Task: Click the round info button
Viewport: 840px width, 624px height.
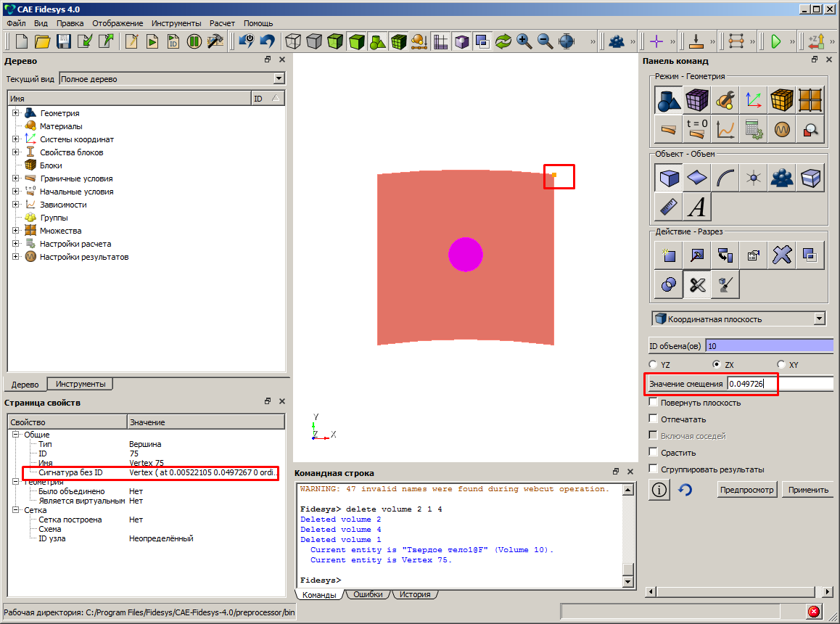Action: (x=659, y=490)
